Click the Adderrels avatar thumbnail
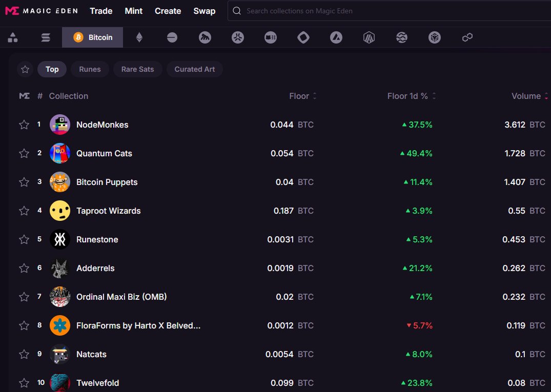 60,269
